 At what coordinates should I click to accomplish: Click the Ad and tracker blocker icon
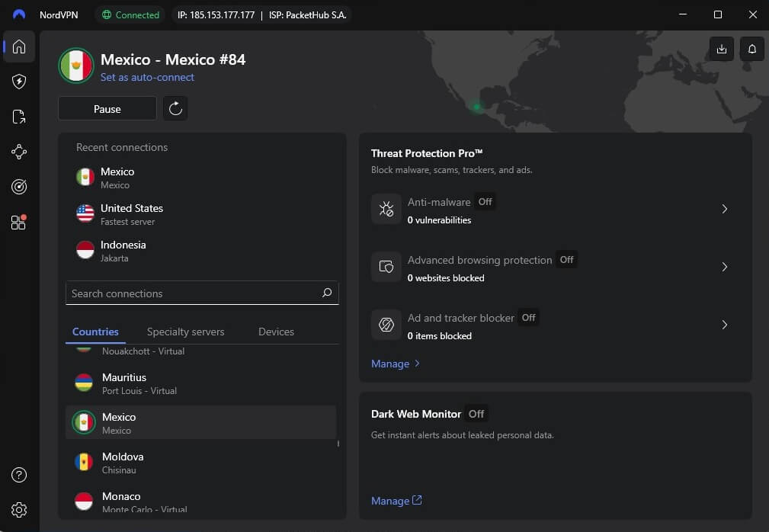coord(386,325)
